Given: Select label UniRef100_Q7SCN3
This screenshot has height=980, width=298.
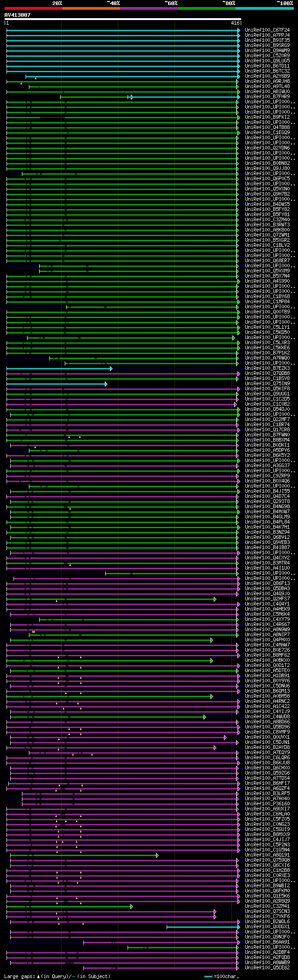Looking at the screenshot, I should pyautogui.click(x=267, y=912).
